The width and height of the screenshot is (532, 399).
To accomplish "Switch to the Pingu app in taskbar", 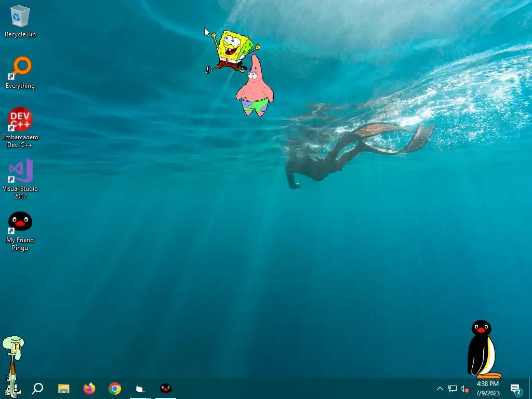I will (x=166, y=389).
